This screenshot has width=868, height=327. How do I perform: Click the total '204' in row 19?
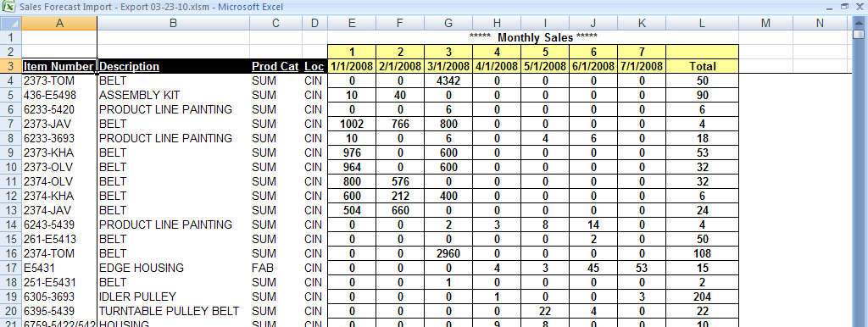pyautogui.click(x=703, y=297)
